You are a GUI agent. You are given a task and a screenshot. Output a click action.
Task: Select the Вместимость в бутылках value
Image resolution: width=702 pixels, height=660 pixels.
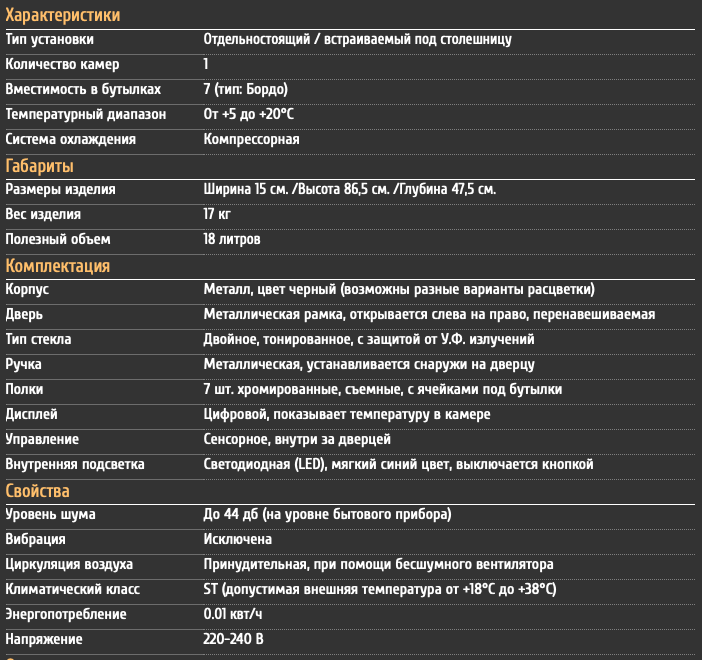point(245,89)
